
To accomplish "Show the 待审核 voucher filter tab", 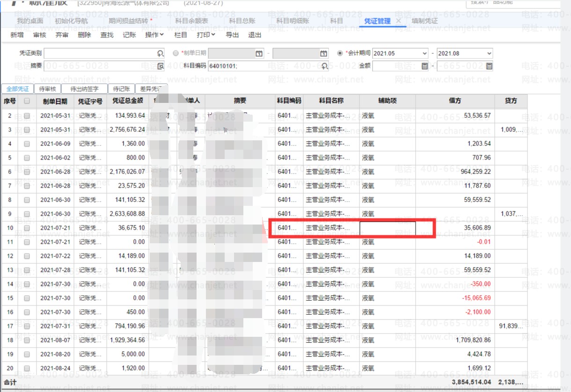I will click(x=47, y=89).
